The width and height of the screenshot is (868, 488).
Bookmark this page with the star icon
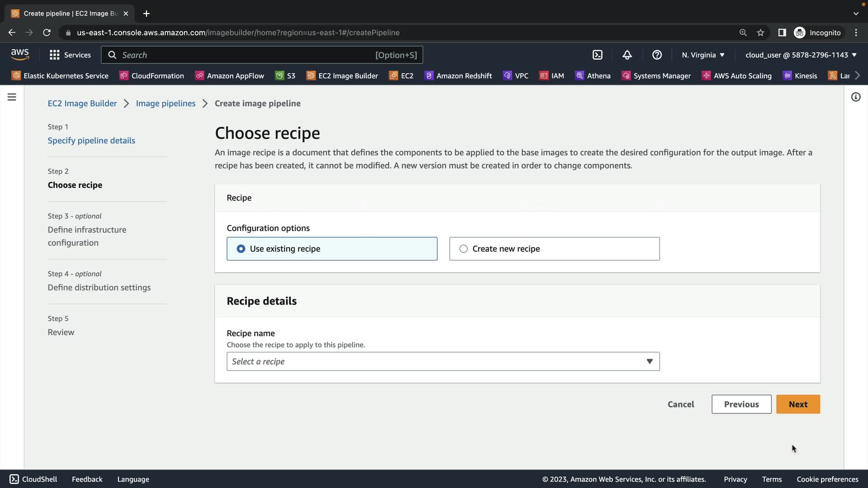pos(760,33)
